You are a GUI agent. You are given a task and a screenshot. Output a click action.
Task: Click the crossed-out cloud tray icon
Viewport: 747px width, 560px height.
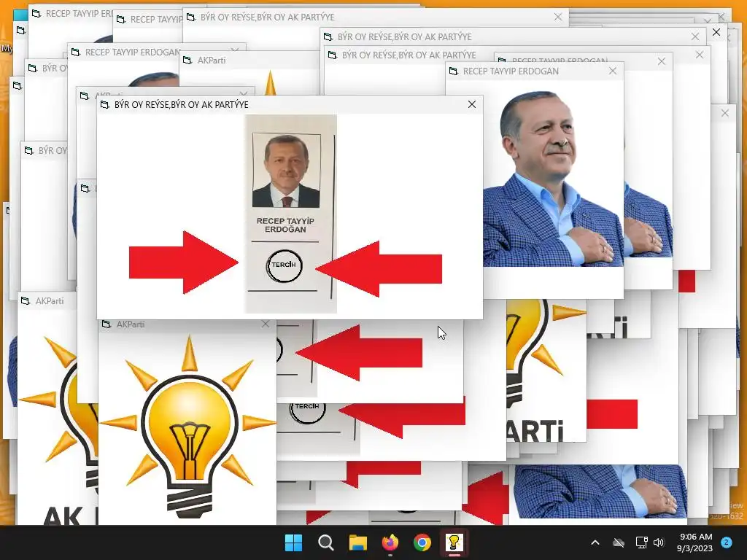pos(619,542)
